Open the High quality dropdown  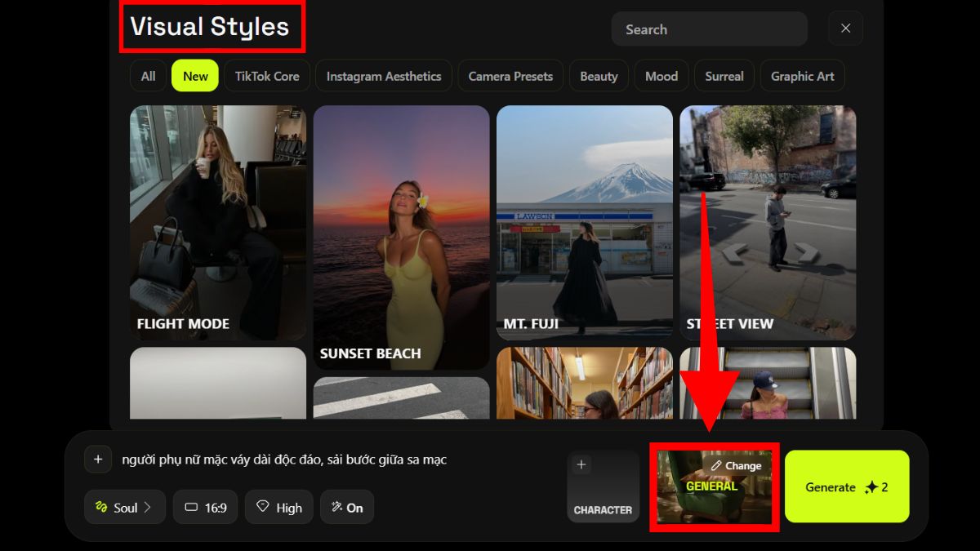[278, 507]
